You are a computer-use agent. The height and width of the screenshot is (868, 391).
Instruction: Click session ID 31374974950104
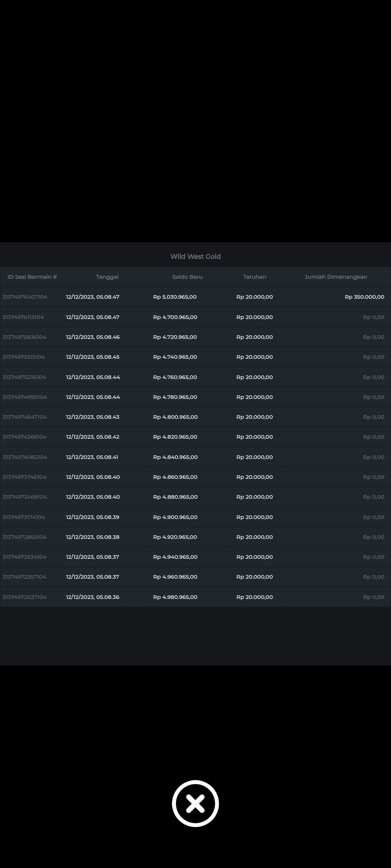coord(25,397)
